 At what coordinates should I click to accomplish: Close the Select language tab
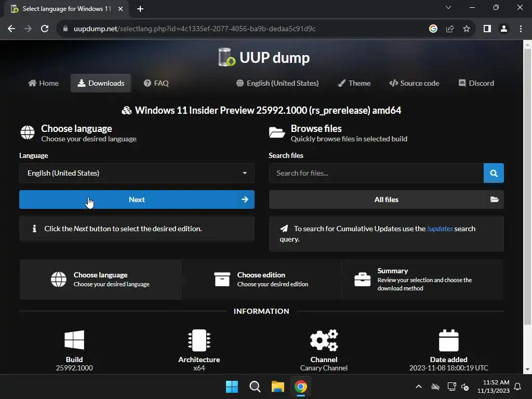pos(121,9)
